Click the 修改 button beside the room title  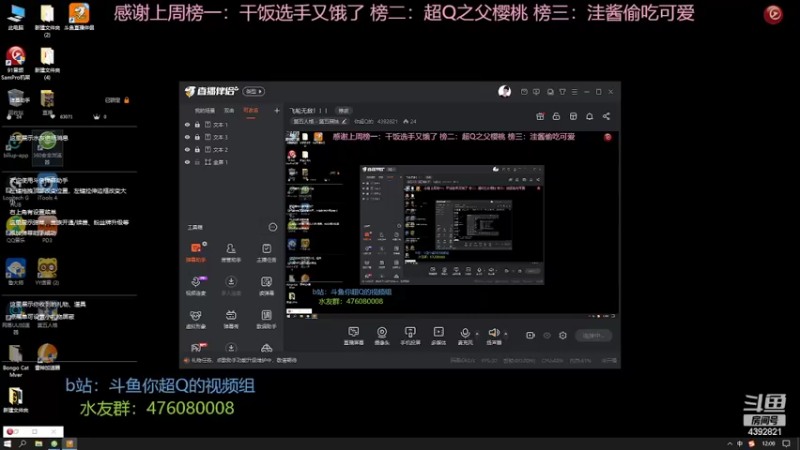tap(343, 110)
